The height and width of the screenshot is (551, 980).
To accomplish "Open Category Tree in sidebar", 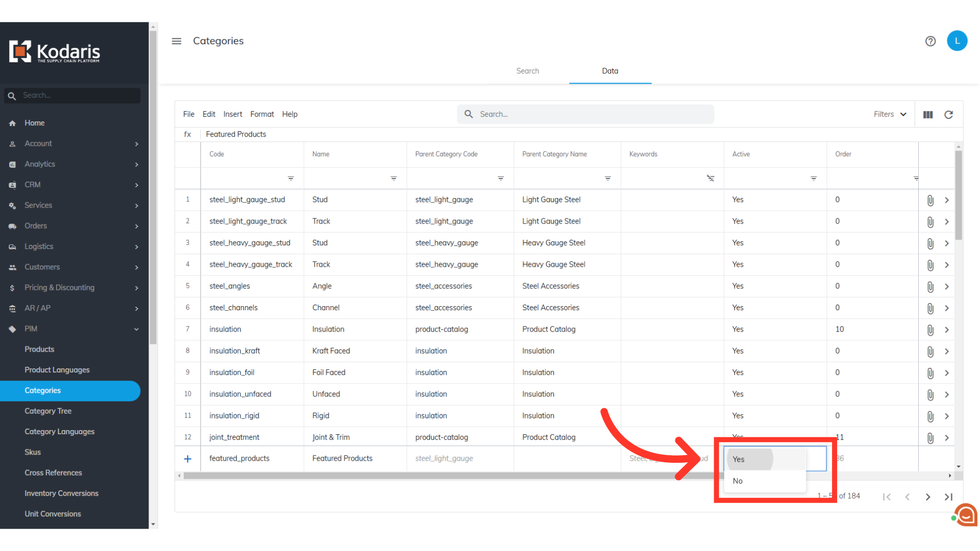I will tap(48, 411).
